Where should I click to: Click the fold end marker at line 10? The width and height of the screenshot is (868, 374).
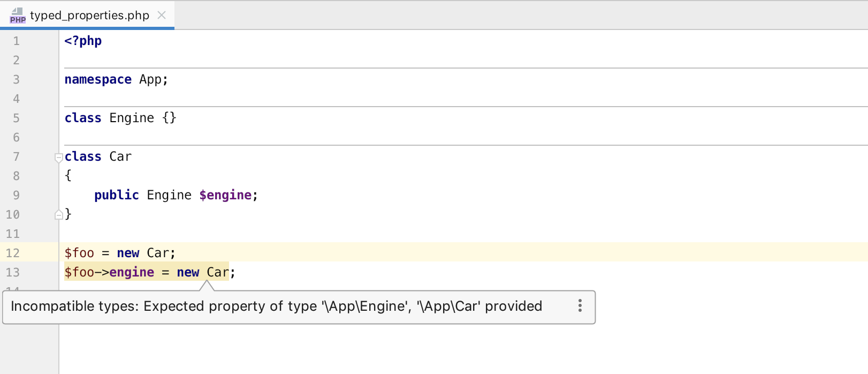(x=59, y=215)
